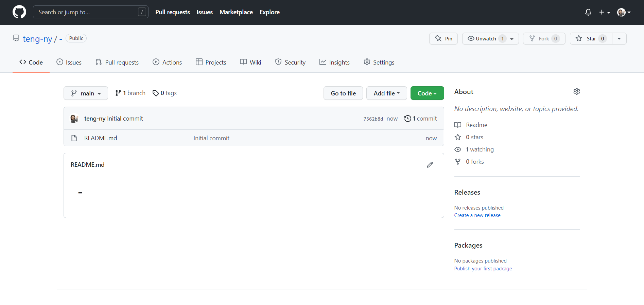Focus the Search or jump to field
Screen dimensions: 644x305
tap(90, 12)
